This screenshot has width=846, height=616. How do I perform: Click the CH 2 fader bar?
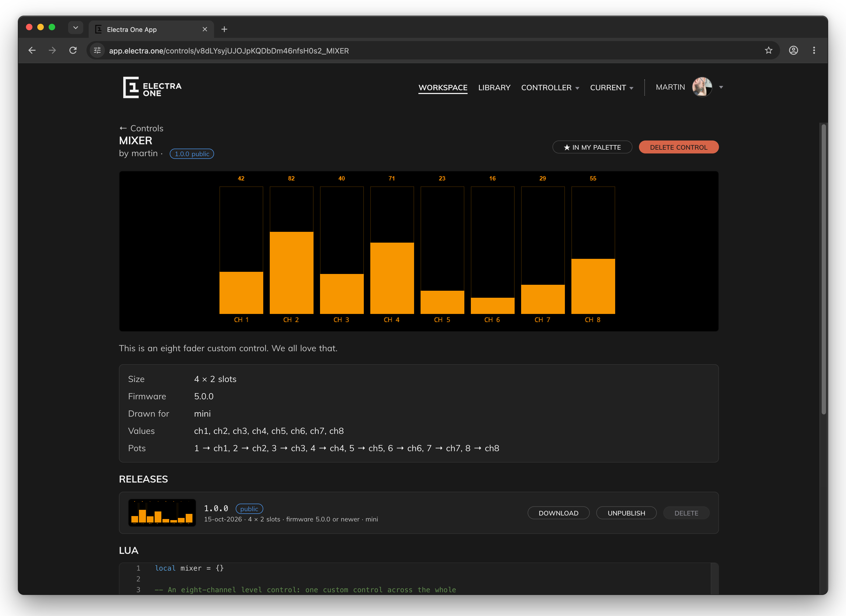click(291, 250)
